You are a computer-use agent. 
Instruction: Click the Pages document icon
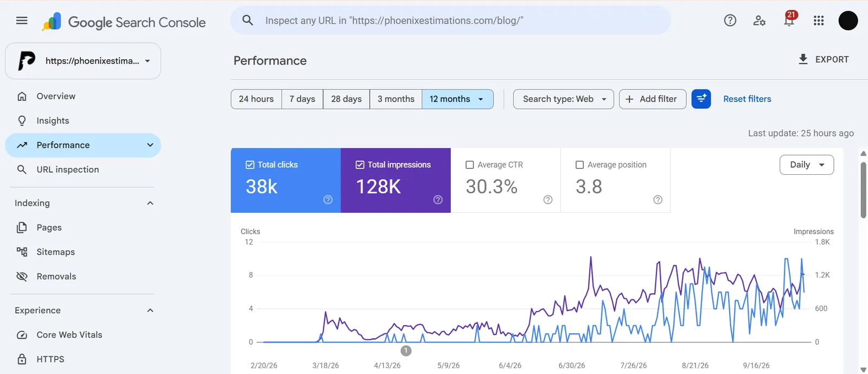click(22, 227)
